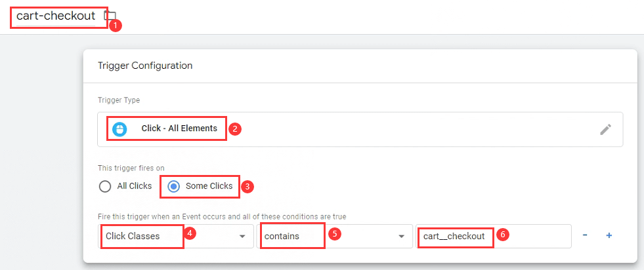Click the red number 3 annotation badge
Viewport: 644px width, 270px height.
click(247, 186)
